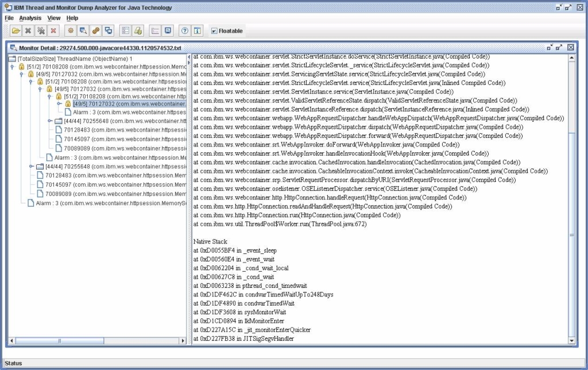Click the overlapping windows toolbar icon
Viewport: 588px width, 370px height.
tap(109, 31)
